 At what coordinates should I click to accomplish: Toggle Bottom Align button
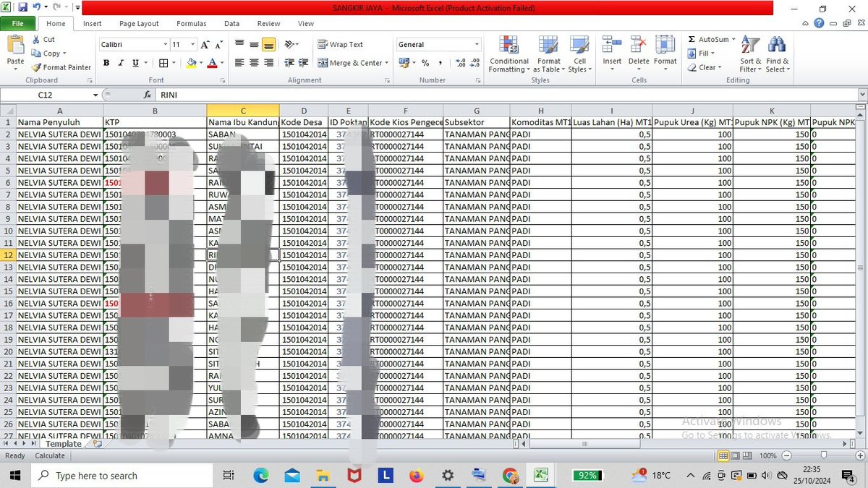click(268, 44)
